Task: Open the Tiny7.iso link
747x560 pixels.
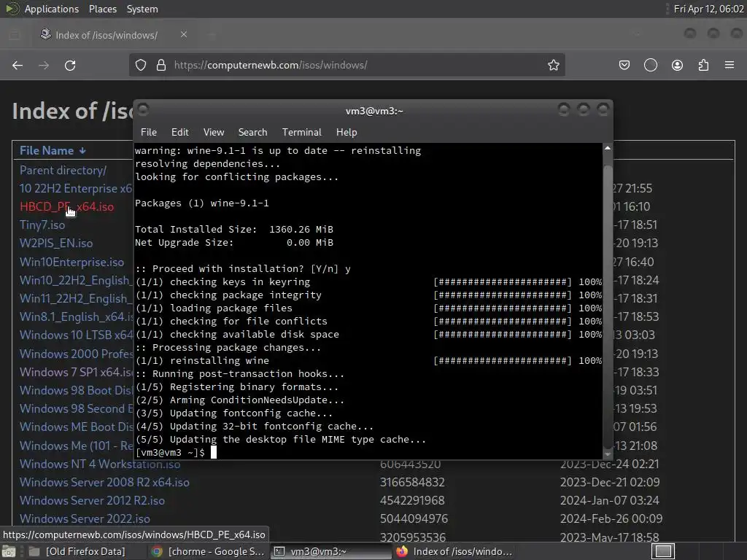Action: click(x=42, y=225)
